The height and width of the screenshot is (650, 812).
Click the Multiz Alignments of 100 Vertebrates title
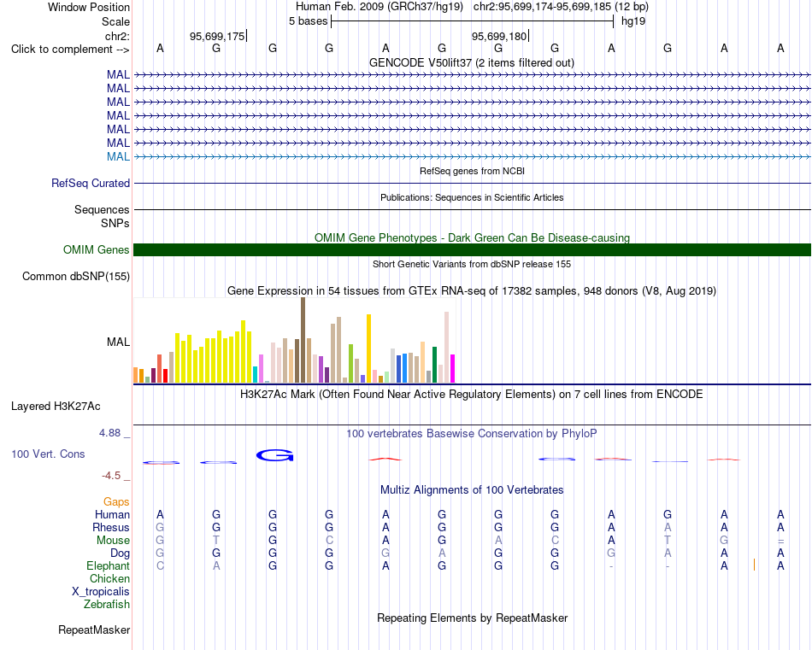coord(472,489)
